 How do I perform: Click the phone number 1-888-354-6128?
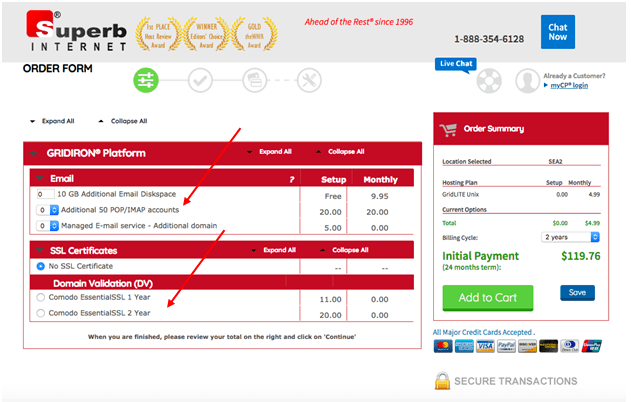click(489, 39)
